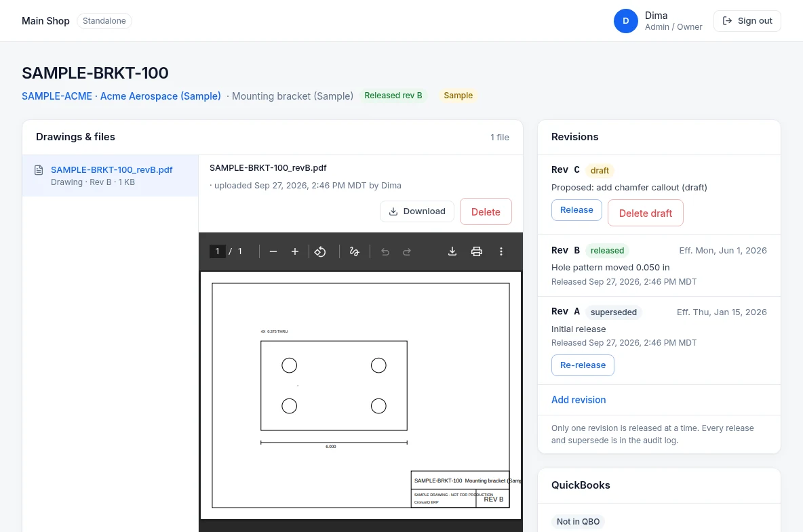The width and height of the screenshot is (803, 532).
Task: Click the 'Initial release' description
Action: 579,329
